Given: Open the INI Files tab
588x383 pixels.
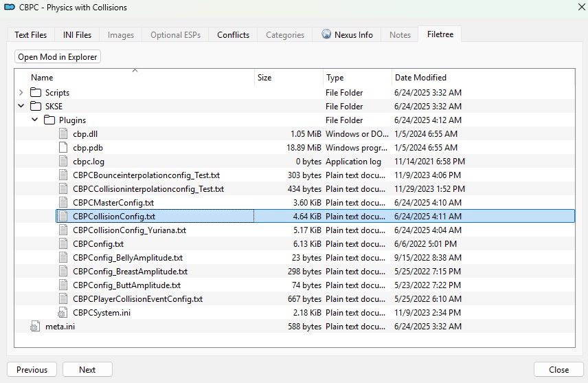Looking at the screenshot, I should point(77,35).
